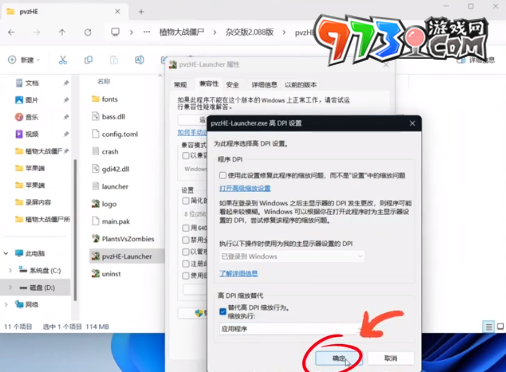This screenshot has width=506, height=372.
Task: Close the 高 DPI 设置 dialog
Action: 412,123
